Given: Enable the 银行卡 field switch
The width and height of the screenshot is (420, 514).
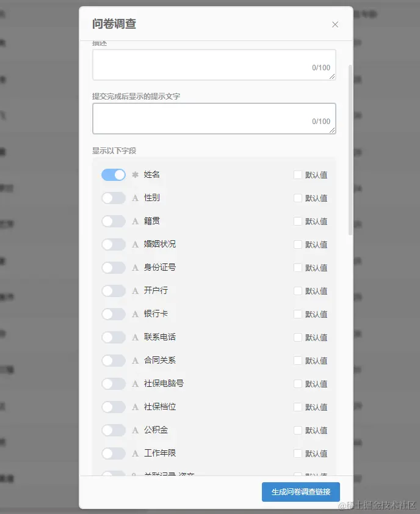Looking at the screenshot, I should click(x=114, y=314).
